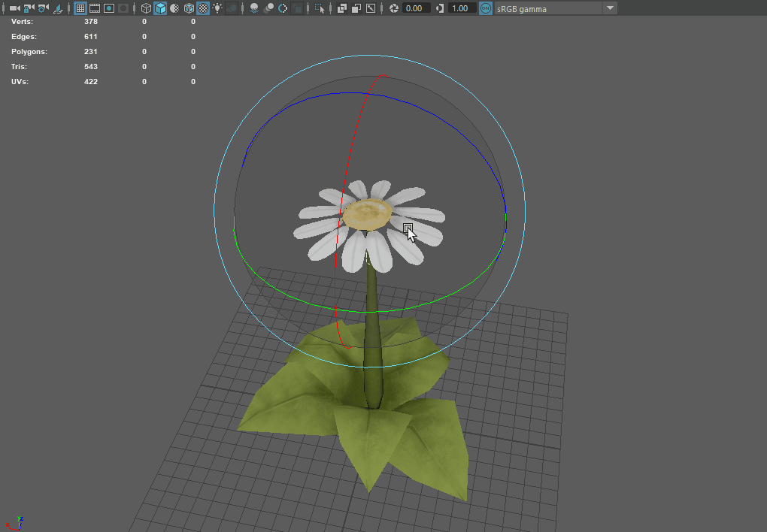Screen dimensions: 767x532
Task: Click the Isolate Select icon
Action: (x=320, y=8)
